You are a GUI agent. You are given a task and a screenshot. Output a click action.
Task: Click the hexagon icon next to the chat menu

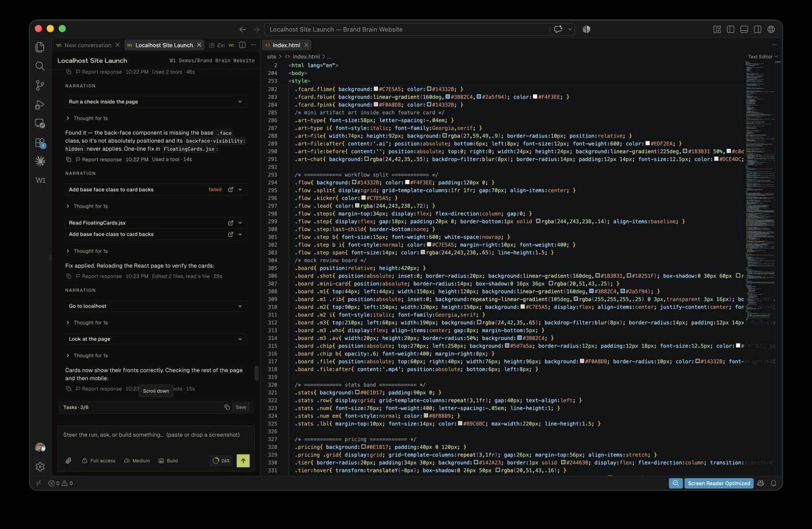tap(587, 29)
